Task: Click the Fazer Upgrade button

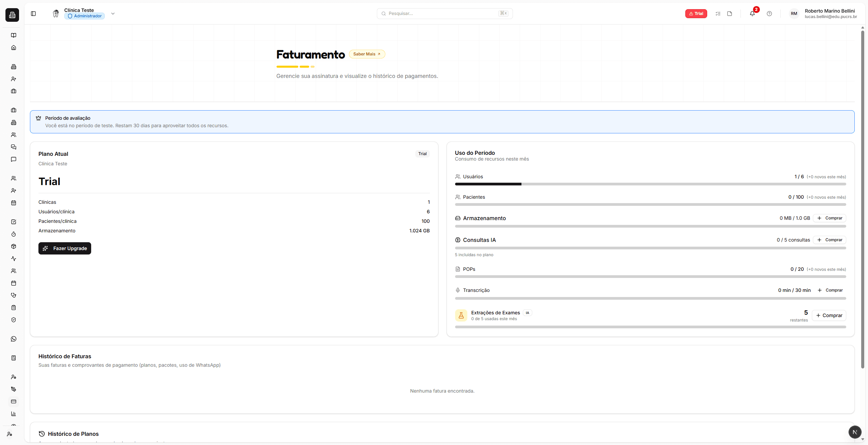Action: pyautogui.click(x=65, y=248)
